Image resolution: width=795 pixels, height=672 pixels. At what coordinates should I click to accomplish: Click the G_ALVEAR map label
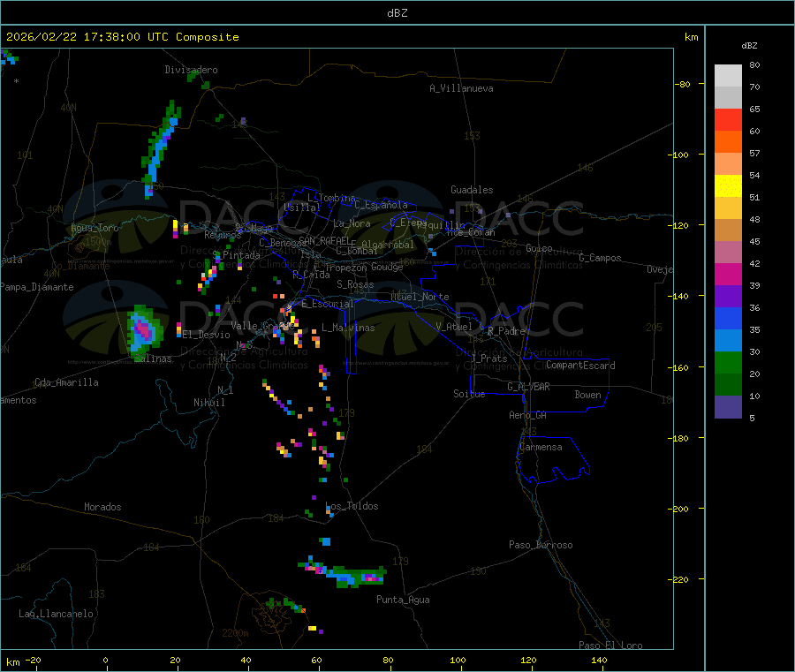[x=529, y=387]
